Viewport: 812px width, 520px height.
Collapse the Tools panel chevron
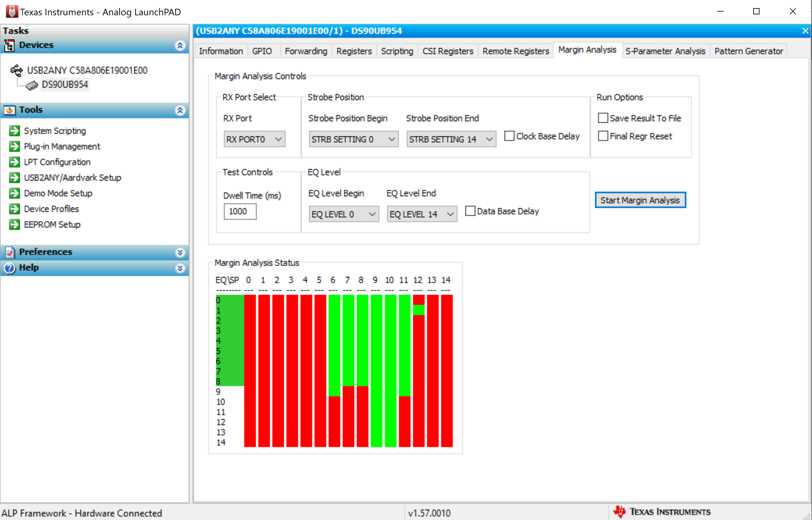(180, 110)
